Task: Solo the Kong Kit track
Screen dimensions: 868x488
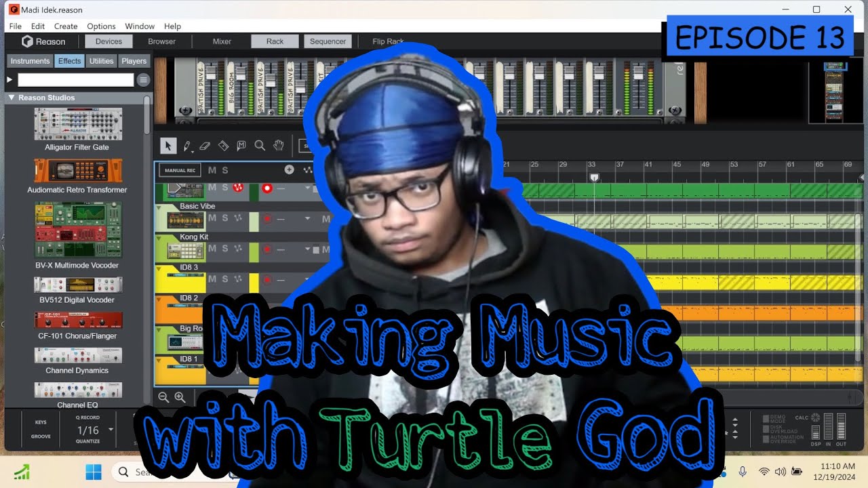Action: (x=224, y=249)
